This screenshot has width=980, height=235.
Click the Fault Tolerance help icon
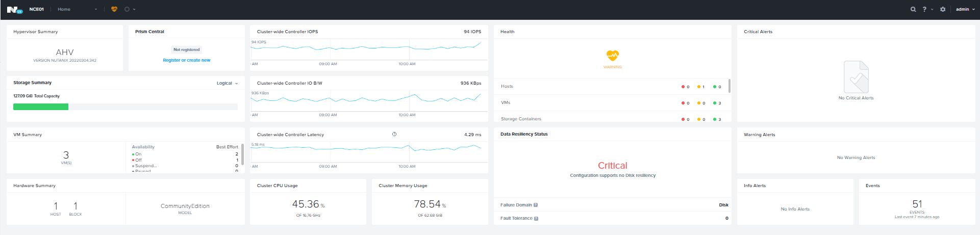coord(536,218)
